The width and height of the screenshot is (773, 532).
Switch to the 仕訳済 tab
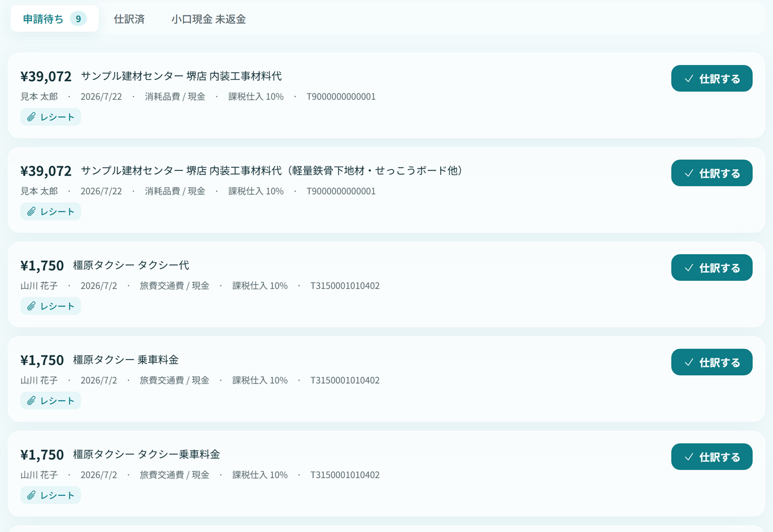129,19
